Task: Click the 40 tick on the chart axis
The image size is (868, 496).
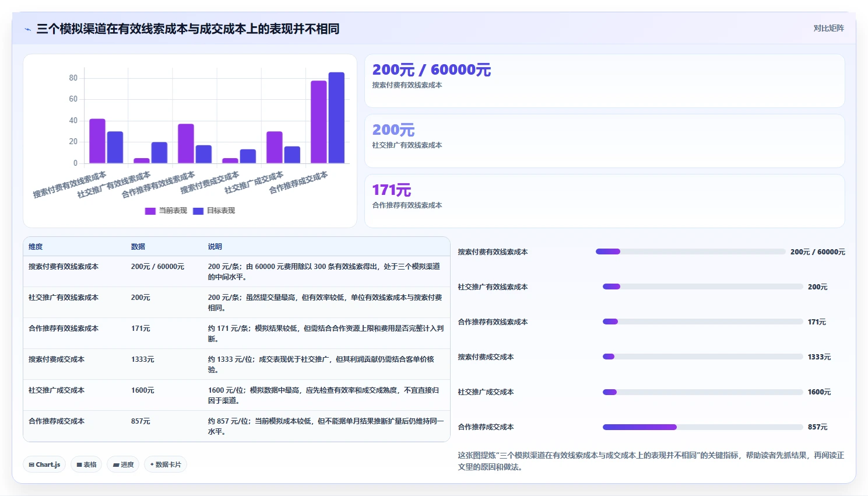Action: (x=73, y=120)
